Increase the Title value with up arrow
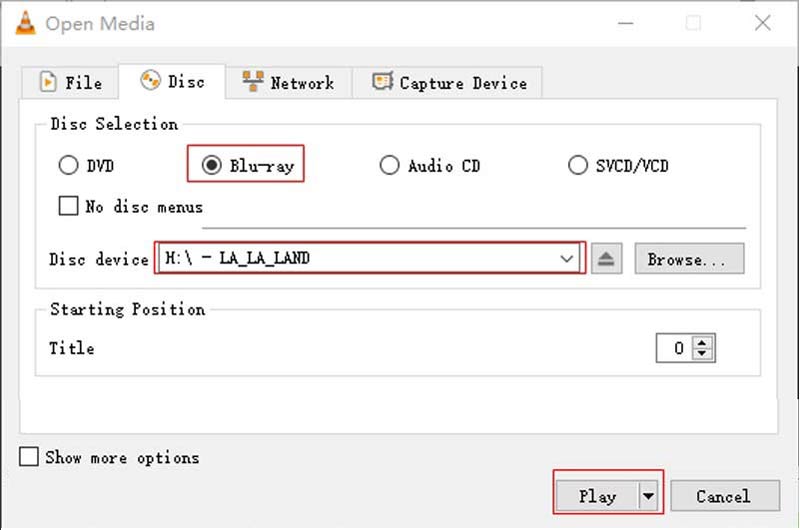Viewport: 800px width, 530px height. pyautogui.click(x=703, y=343)
